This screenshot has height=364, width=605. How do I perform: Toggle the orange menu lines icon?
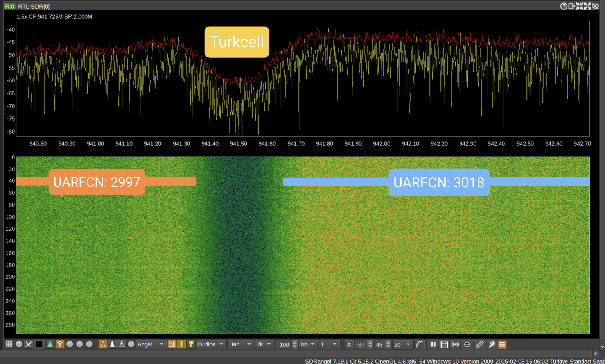502,344
